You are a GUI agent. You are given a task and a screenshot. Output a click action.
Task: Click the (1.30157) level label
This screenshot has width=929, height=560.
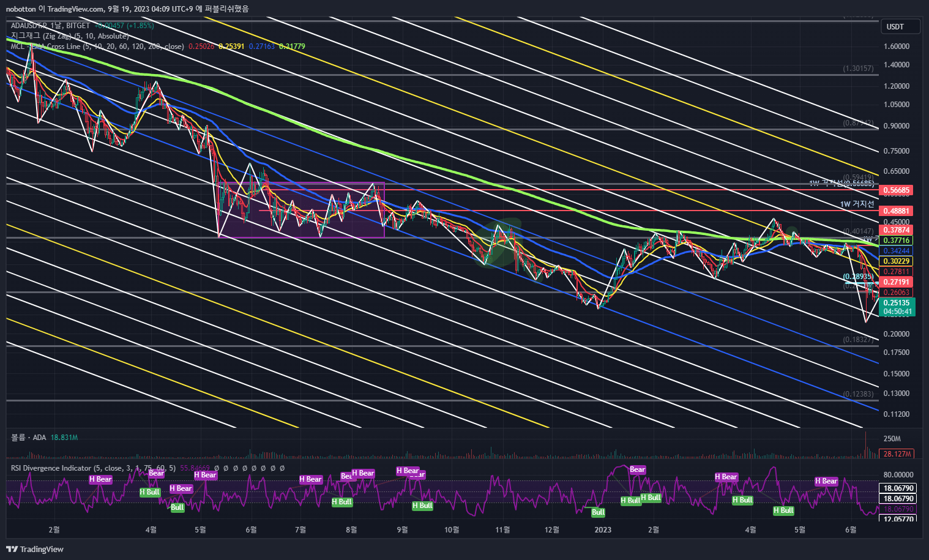[858, 69]
